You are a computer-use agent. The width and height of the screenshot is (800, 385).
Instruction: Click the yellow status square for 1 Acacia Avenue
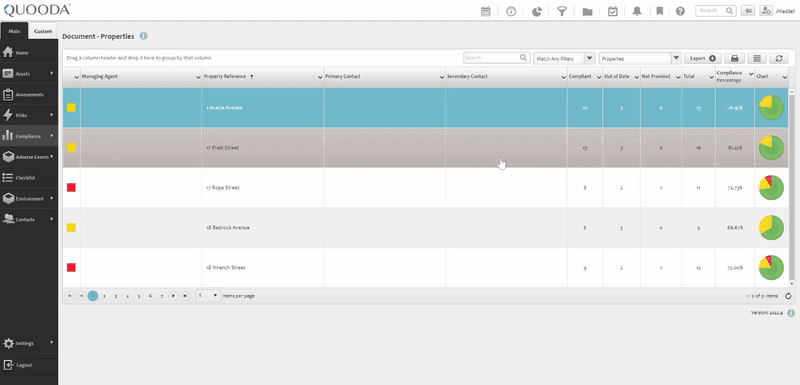point(71,108)
